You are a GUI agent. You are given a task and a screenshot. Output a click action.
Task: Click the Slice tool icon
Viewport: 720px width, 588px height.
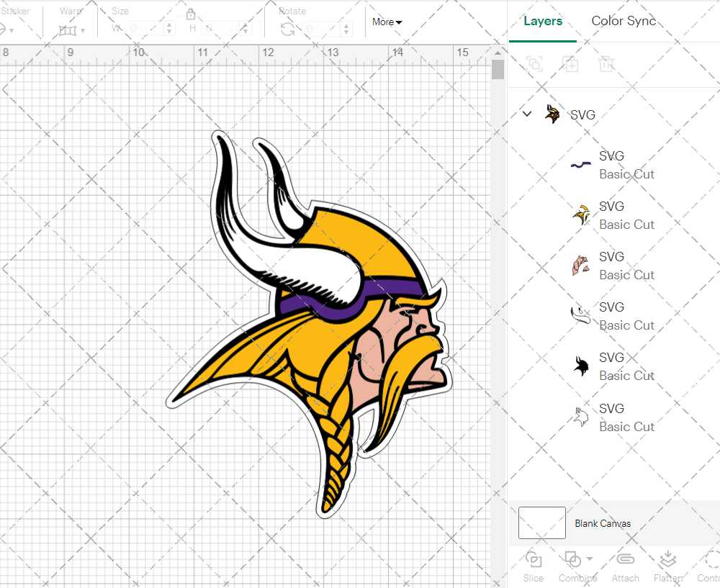534,560
